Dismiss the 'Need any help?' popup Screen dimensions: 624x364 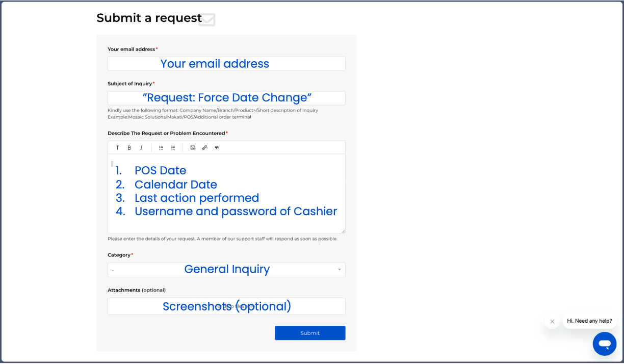(x=552, y=322)
